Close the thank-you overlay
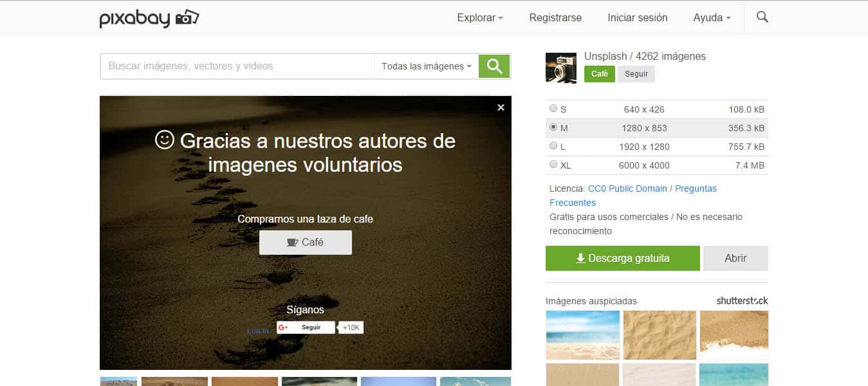 coord(501,107)
